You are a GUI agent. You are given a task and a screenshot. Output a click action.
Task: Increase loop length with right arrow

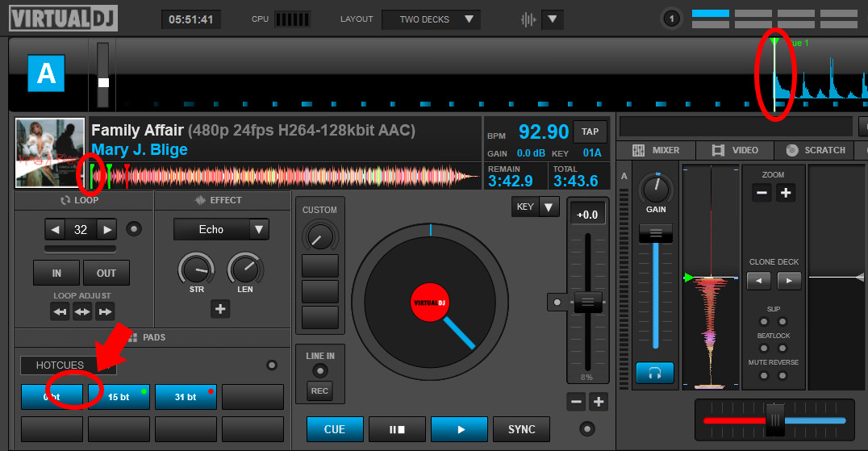pyautogui.click(x=106, y=229)
